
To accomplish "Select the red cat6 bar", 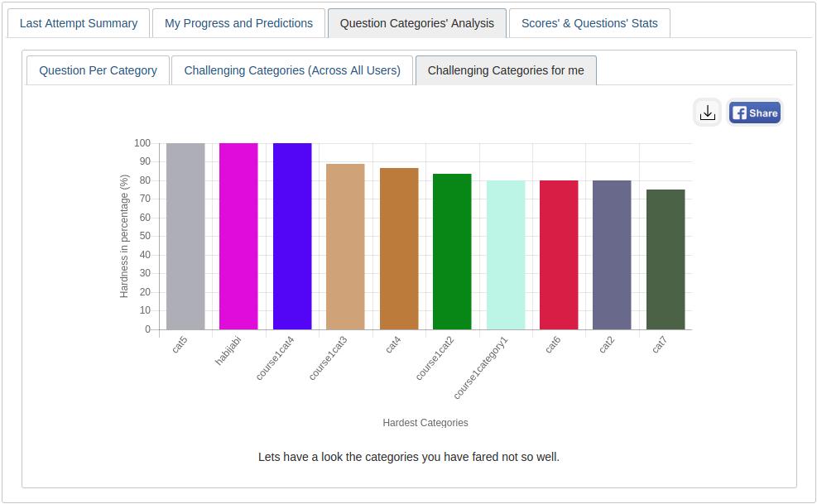I will point(559,255).
